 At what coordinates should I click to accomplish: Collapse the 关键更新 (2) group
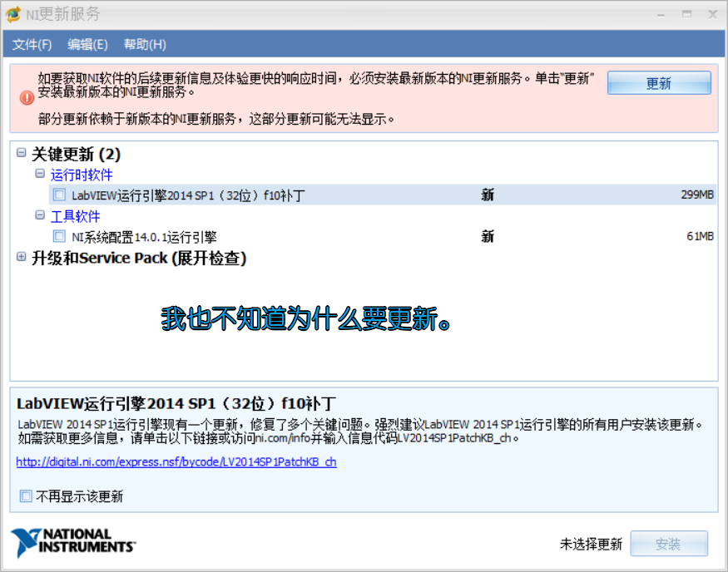[22, 153]
